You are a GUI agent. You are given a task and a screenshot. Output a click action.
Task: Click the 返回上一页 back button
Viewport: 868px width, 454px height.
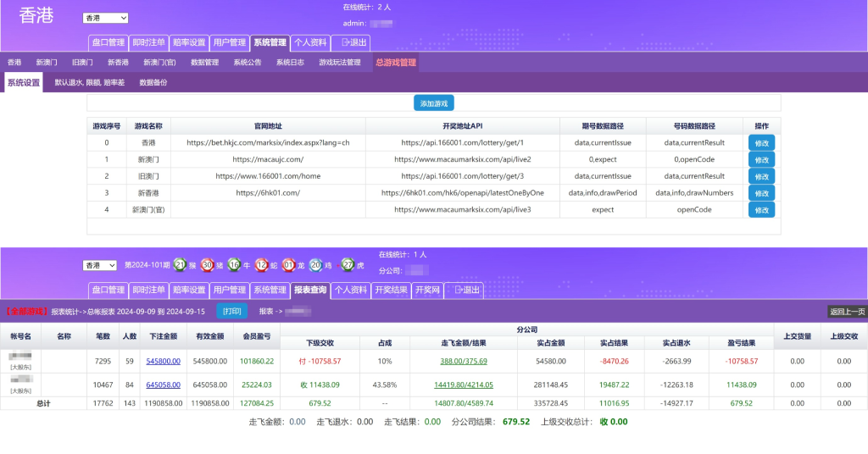(847, 312)
